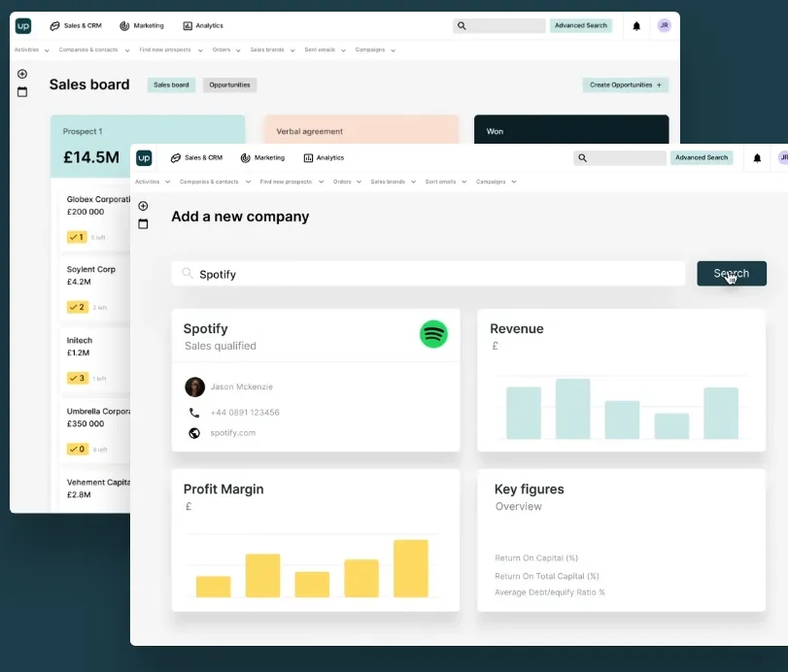Click Advanced Search in front window
The image size is (788, 672).
click(702, 157)
